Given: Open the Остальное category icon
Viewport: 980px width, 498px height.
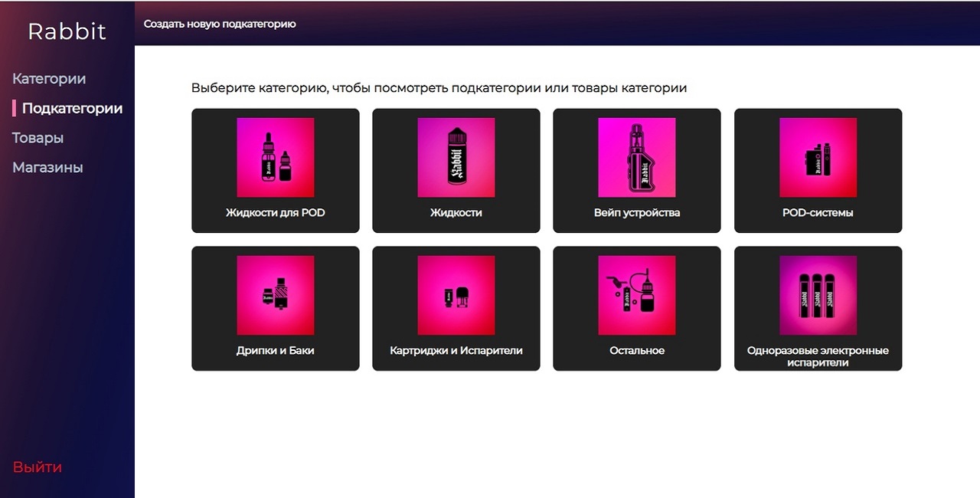Looking at the screenshot, I should [x=637, y=295].
